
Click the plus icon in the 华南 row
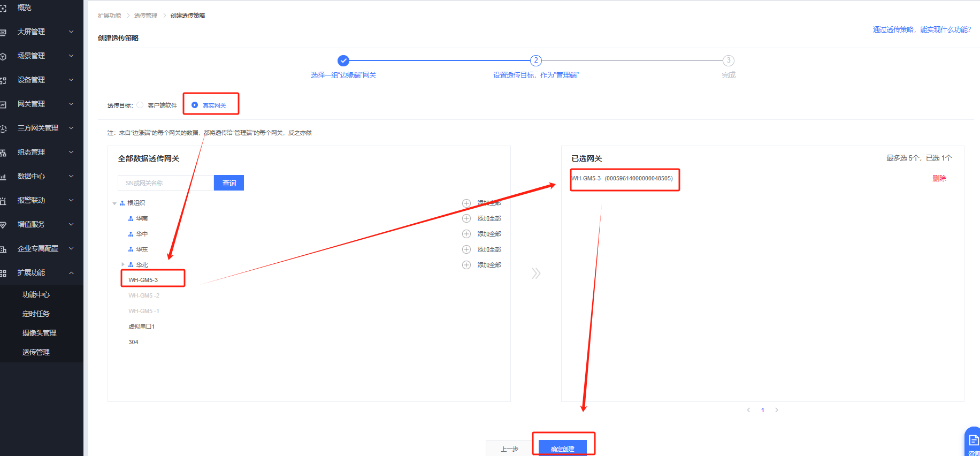click(x=466, y=218)
